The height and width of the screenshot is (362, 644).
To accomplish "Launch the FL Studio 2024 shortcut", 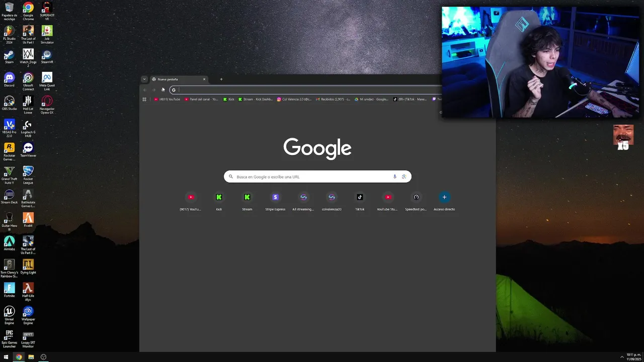I will 9,35.
